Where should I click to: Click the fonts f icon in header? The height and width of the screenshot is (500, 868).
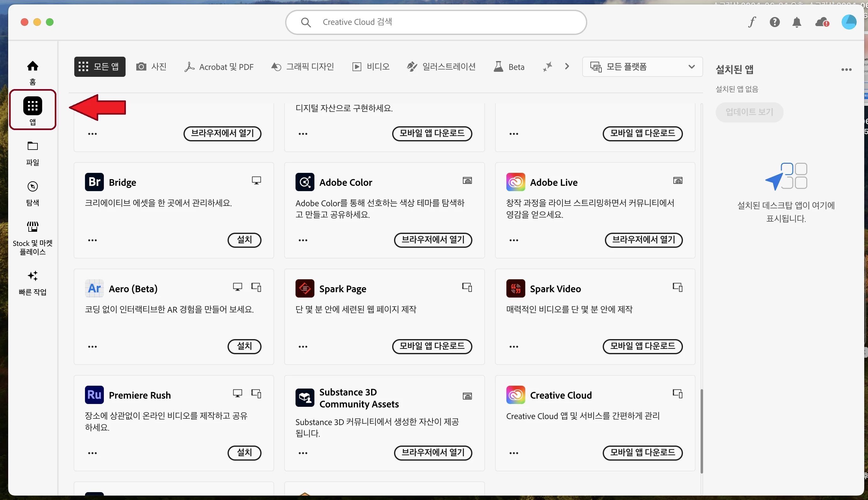click(752, 22)
